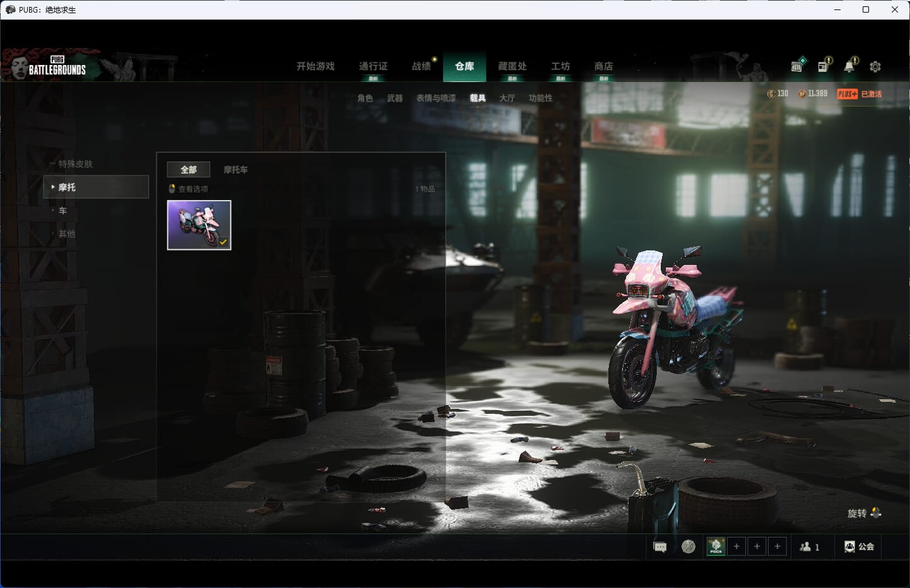Open the chat speech bubble icon
This screenshot has height=588, width=910.
(660, 547)
